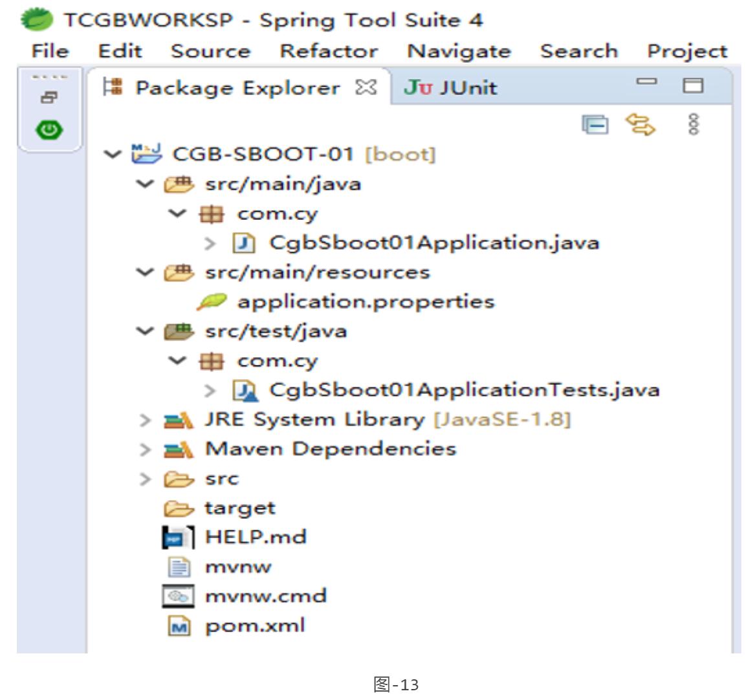The height and width of the screenshot is (700, 753).
Task: Click the CgbSboot01ApplicationTests.java file icon
Action: coord(245,390)
